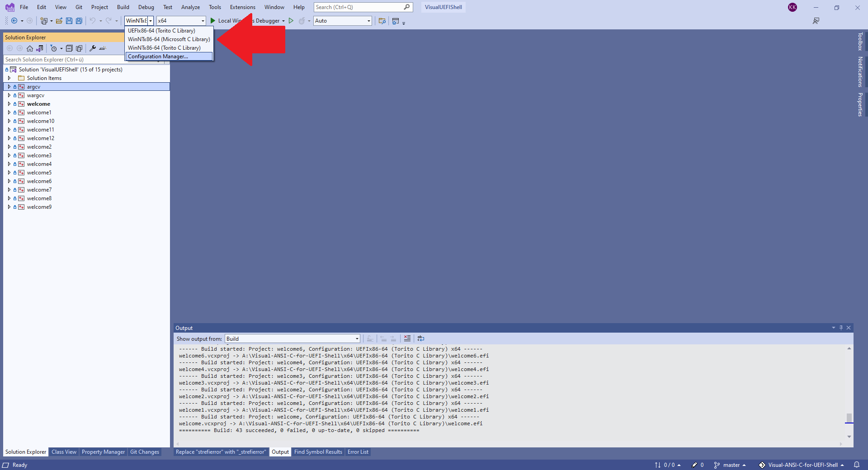The width and height of the screenshot is (868, 470).
Task: Open the Replace "strefierror" results tab
Action: pos(221,452)
